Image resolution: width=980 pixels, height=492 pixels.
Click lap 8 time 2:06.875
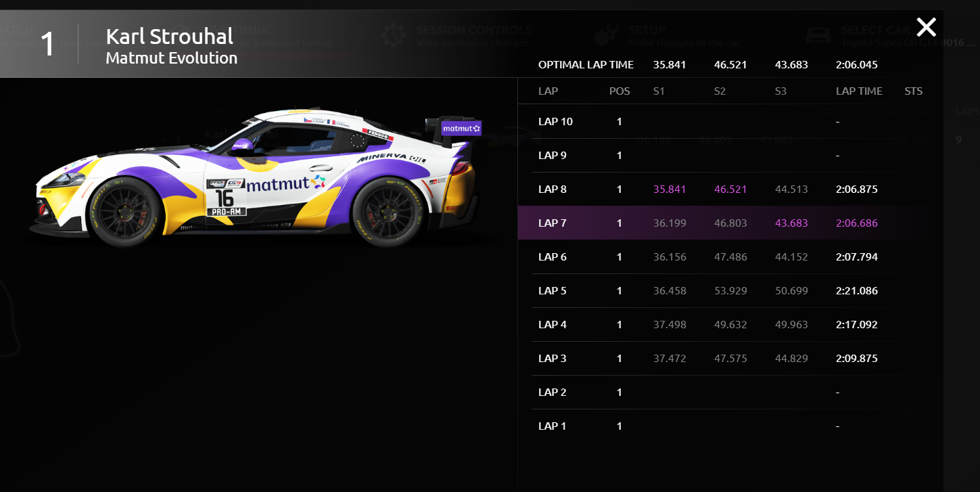[857, 189]
